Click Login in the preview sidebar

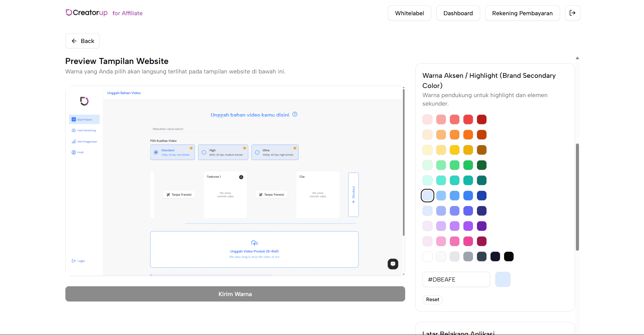[x=78, y=261]
